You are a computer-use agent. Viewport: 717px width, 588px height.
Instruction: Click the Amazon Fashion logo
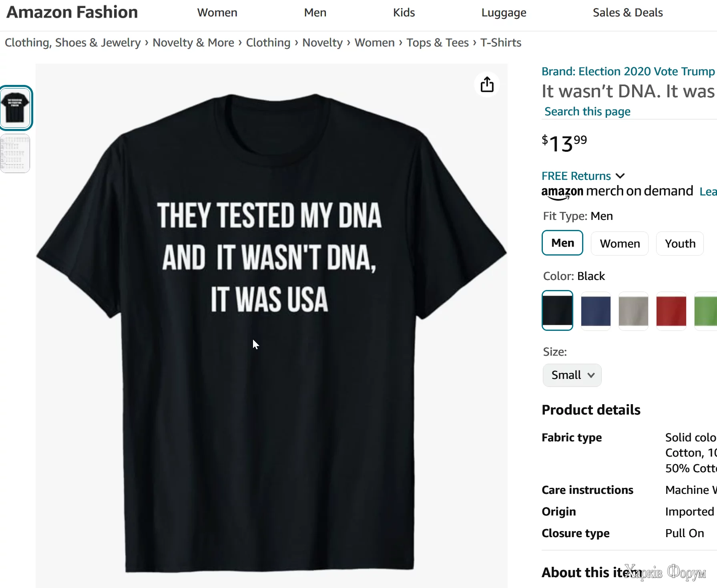click(72, 12)
